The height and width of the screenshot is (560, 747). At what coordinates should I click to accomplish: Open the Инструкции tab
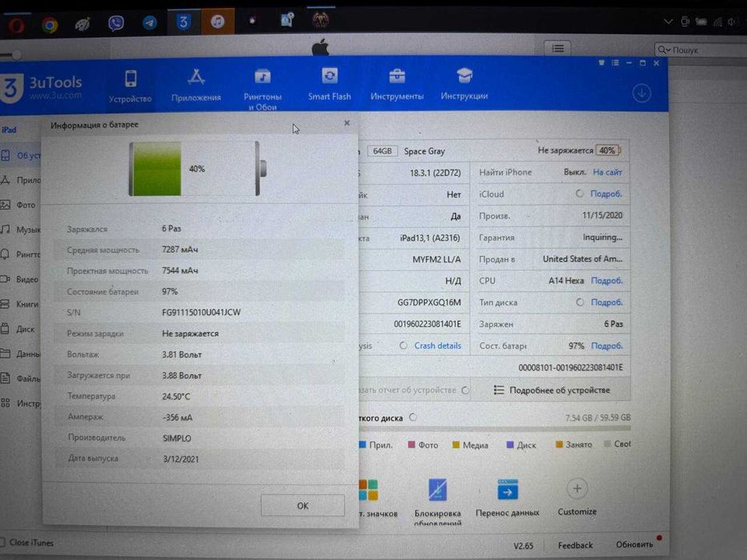click(x=464, y=85)
